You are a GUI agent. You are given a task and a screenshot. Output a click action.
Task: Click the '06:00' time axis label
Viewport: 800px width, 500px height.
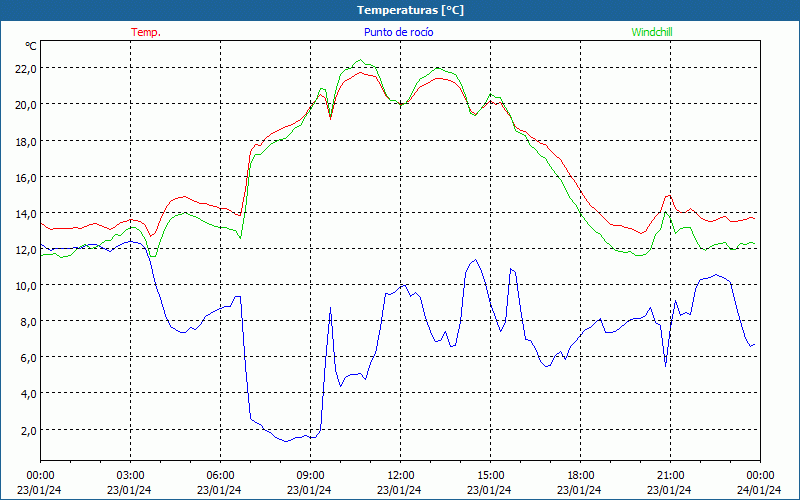(220, 476)
